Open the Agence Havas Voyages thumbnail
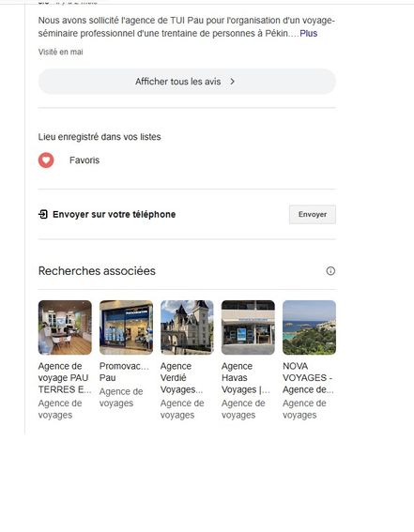Viewport: 414px width, 532px height. [248, 327]
